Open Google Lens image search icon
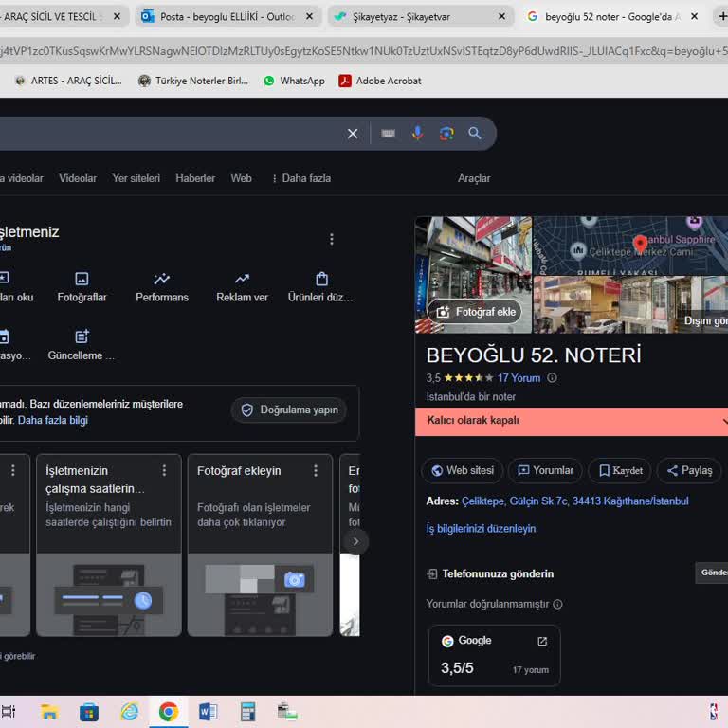Viewport: 728px width, 728px height. [x=446, y=134]
